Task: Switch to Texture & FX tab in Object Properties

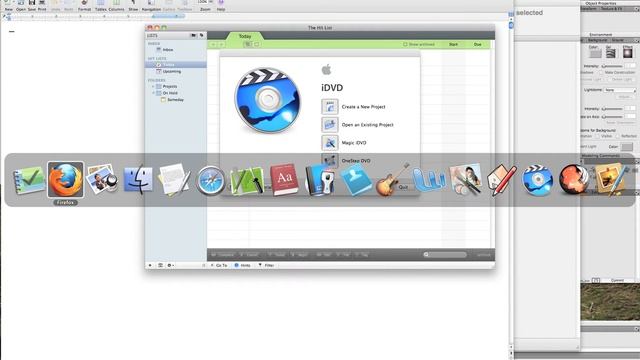Action: click(610, 9)
